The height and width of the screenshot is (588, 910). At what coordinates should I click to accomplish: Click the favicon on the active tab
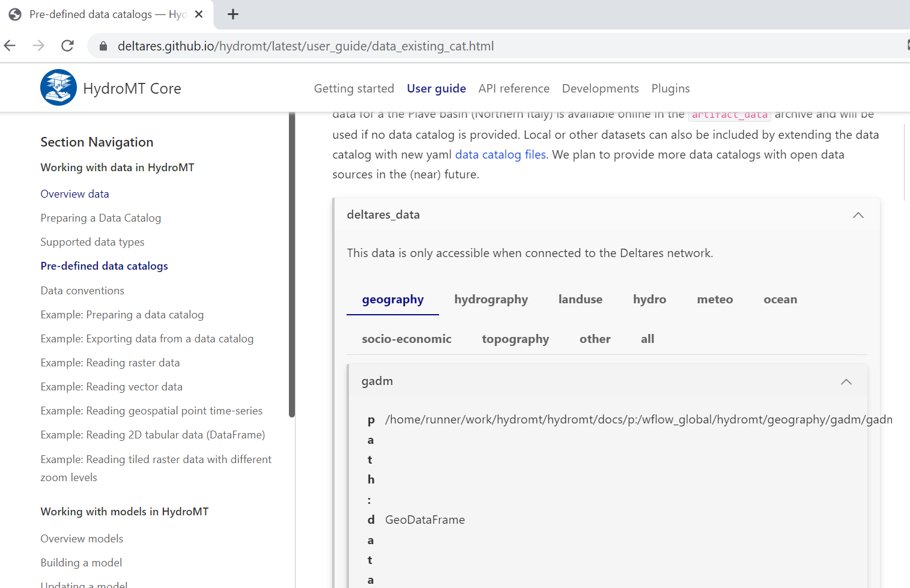coord(14,14)
